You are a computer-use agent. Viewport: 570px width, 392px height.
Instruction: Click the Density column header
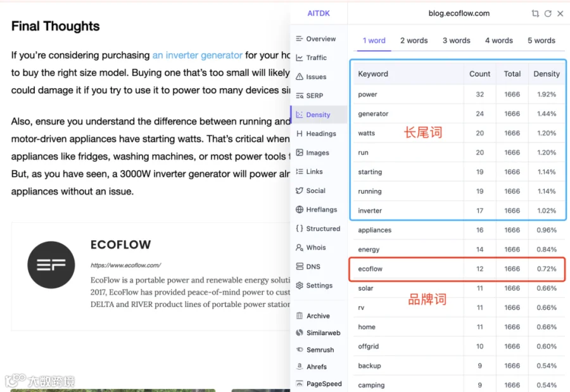[x=547, y=74]
